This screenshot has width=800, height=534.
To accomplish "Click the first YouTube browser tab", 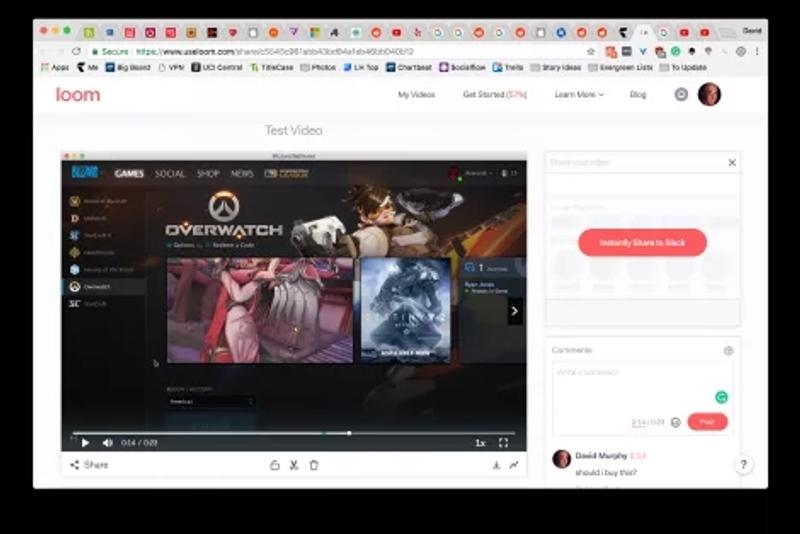I will coord(396,33).
